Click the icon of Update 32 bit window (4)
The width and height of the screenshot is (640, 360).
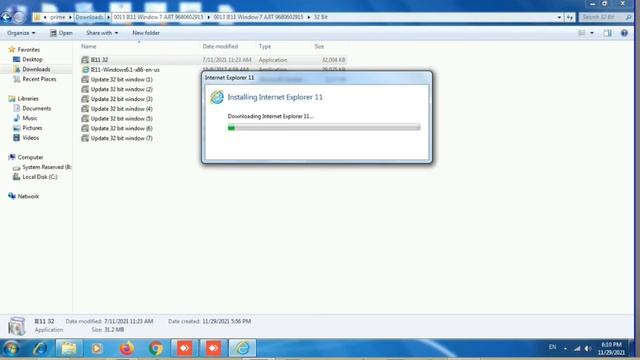pyautogui.click(x=85, y=109)
